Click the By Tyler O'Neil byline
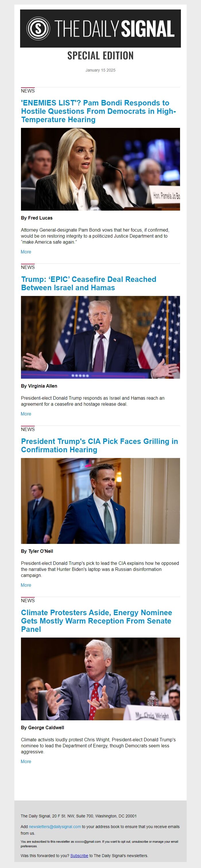Viewport: 201px width, 868px height. click(37, 551)
